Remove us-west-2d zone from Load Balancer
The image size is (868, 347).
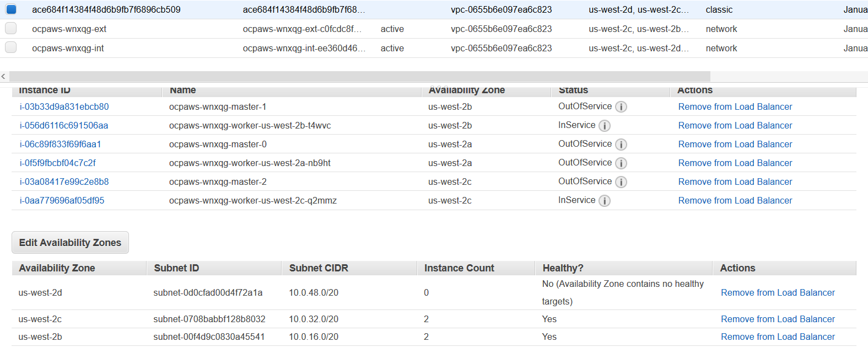778,292
